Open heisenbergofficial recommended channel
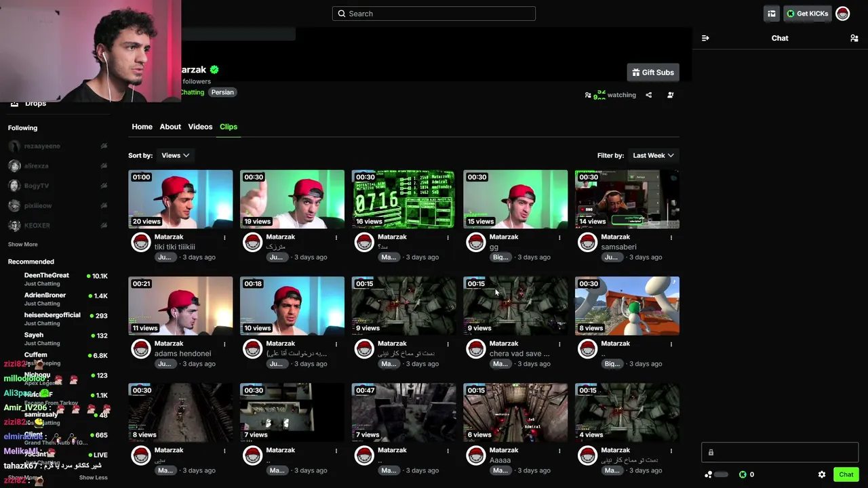Image resolution: width=868 pixels, height=488 pixels. tap(58, 319)
